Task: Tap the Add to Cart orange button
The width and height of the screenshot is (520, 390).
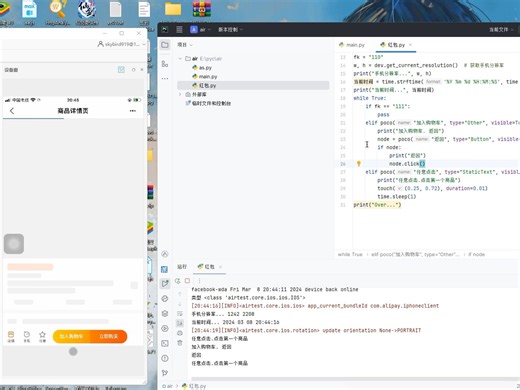Action: [x=71, y=336]
